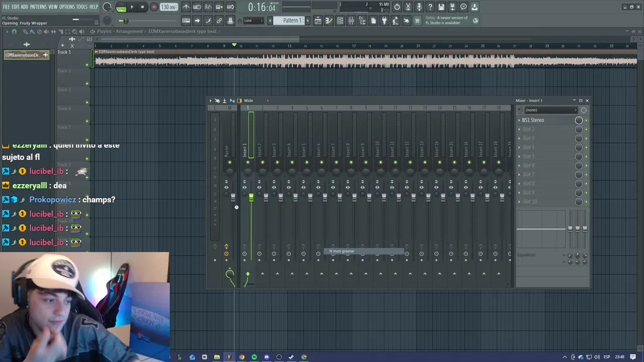Expand Slot 2 options arrow
Image resolution: width=644 pixels, height=362 pixels.
tap(519, 129)
